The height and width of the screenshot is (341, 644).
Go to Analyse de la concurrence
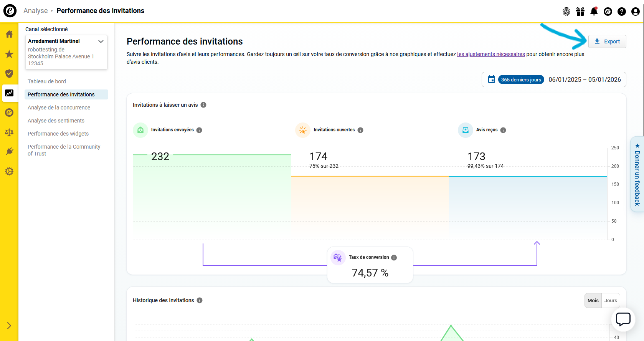(59, 108)
